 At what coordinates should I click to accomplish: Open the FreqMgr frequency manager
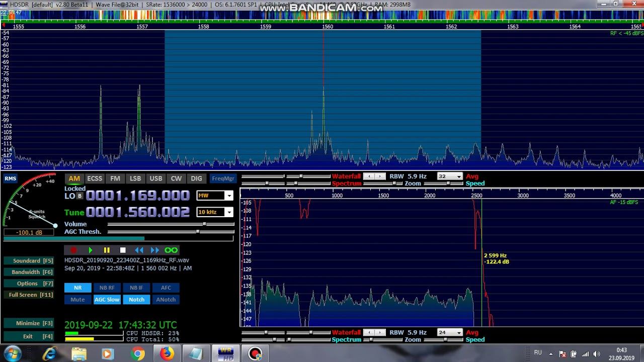pos(223,178)
